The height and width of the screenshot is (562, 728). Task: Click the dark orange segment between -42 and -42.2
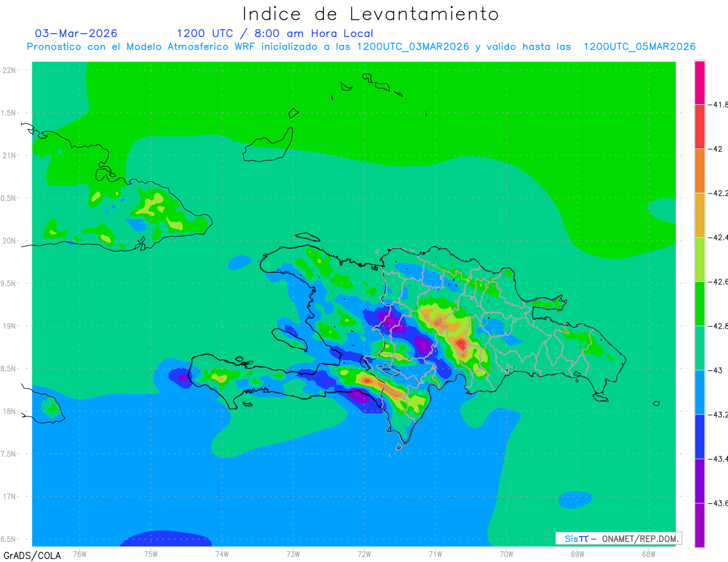click(x=699, y=170)
